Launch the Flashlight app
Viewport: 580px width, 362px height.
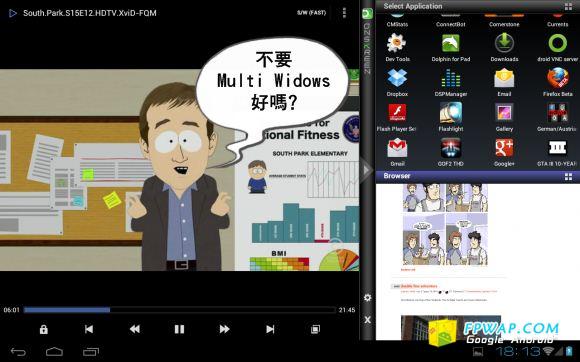pos(451,117)
